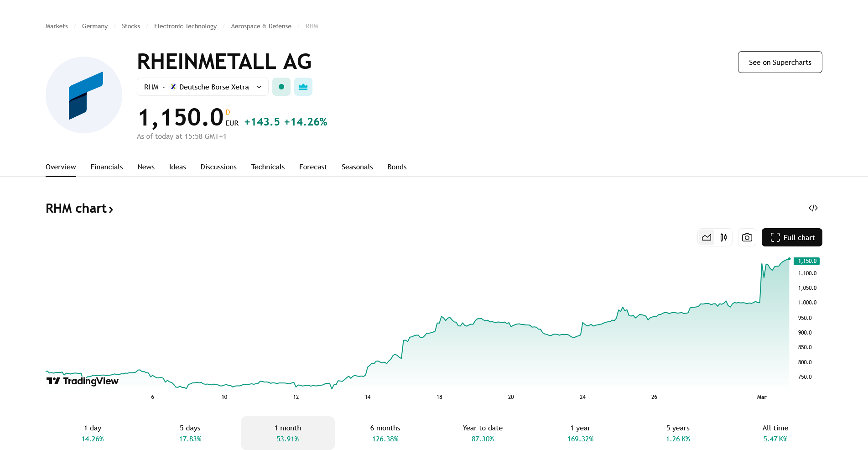Click the RHM breadcrumb text

click(312, 26)
